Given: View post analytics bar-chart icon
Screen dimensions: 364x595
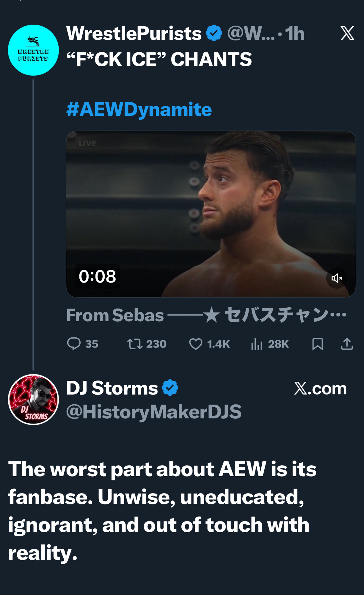Looking at the screenshot, I should click(x=257, y=344).
